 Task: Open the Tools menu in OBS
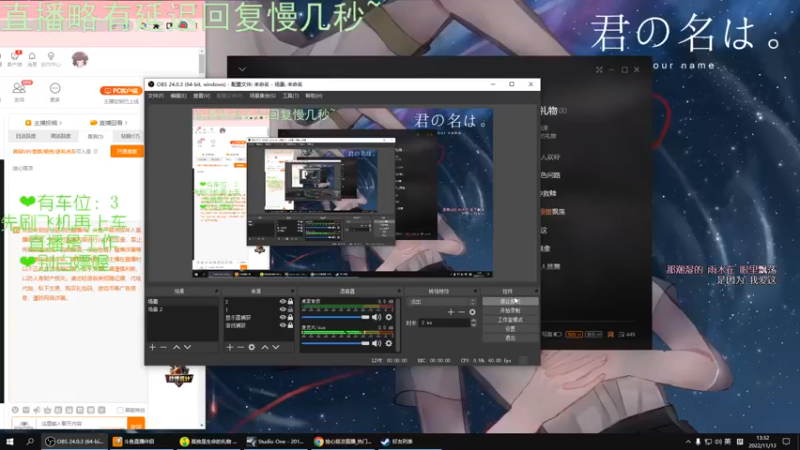[290, 96]
